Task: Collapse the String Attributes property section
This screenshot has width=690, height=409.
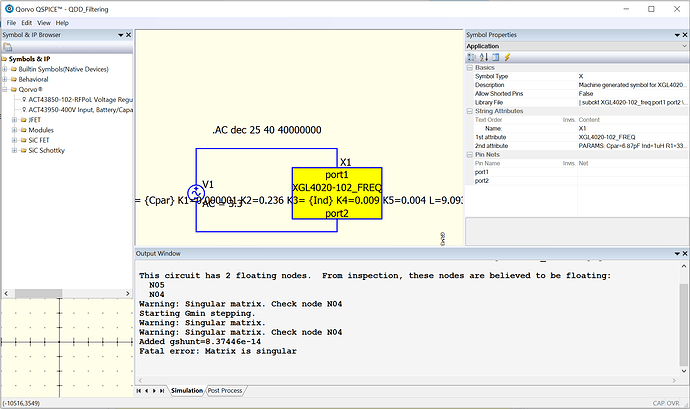Action: pos(470,111)
